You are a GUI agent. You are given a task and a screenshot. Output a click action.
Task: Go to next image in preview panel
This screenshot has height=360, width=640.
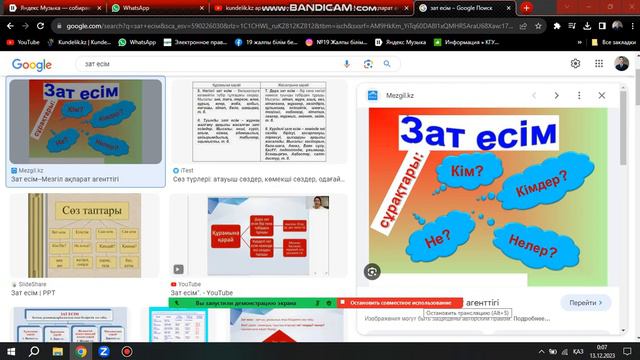point(556,95)
